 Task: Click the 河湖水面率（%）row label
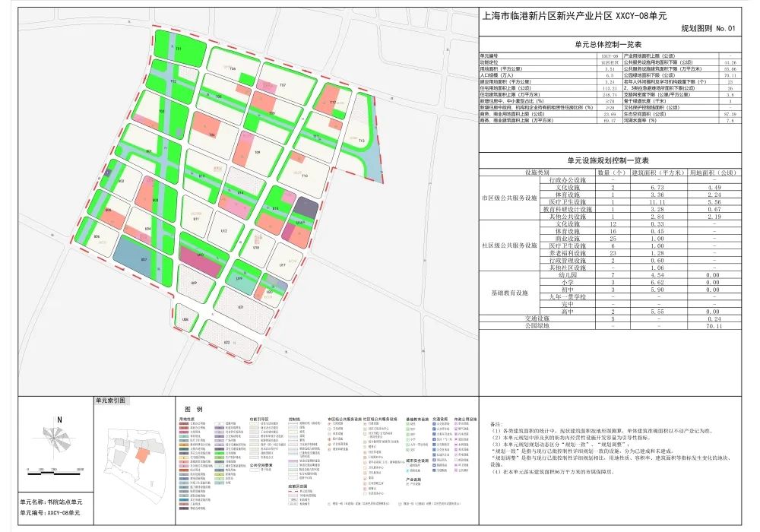point(640,121)
